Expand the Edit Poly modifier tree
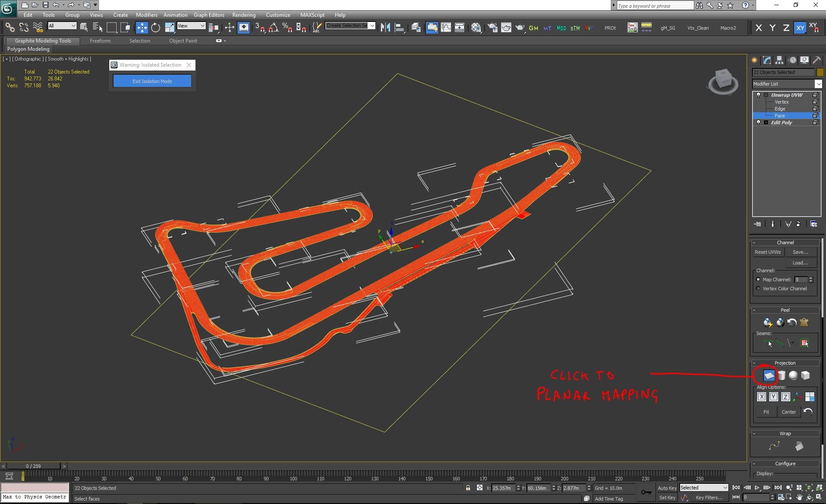Viewport: 826px width, 504px height. (766, 123)
